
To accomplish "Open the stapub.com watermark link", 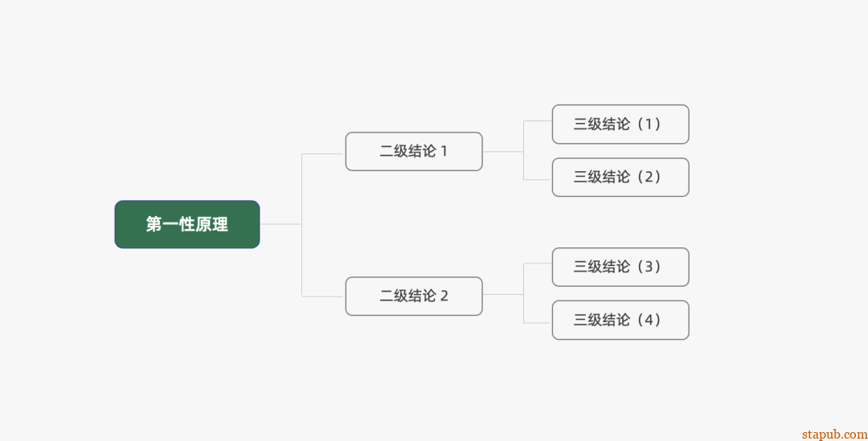I will (x=834, y=434).
